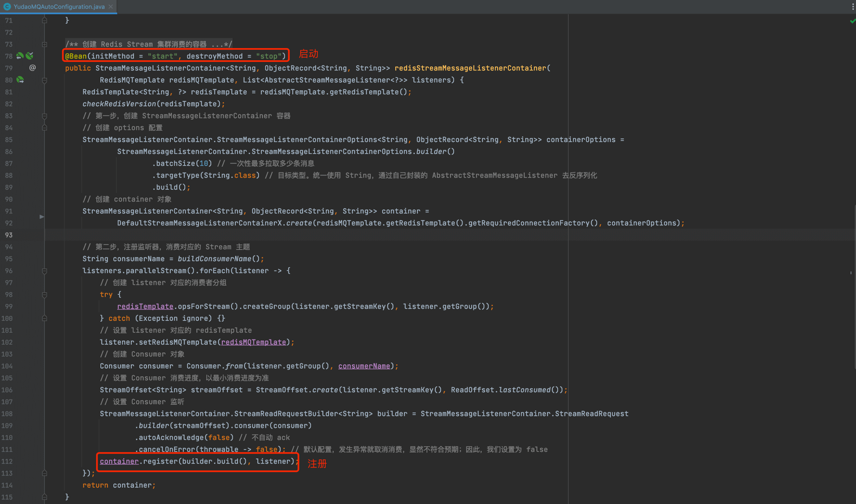The width and height of the screenshot is (856, 504).
Task: Collapse method body fold at line 80
Action: pos(44,80)
